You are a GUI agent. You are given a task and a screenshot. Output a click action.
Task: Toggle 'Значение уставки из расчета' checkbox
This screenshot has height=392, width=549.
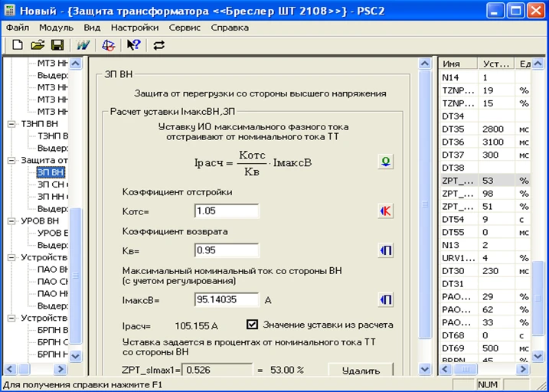(x=253, y=325)
